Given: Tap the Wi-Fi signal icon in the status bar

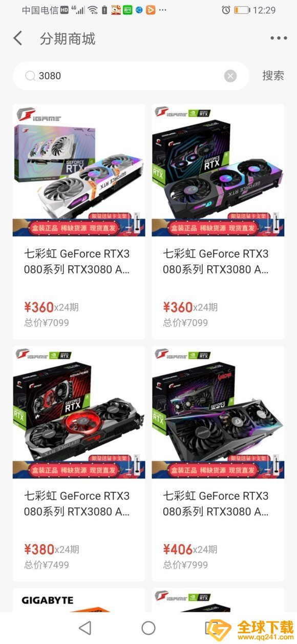Looking at the screenshot, I should [93, 10].
